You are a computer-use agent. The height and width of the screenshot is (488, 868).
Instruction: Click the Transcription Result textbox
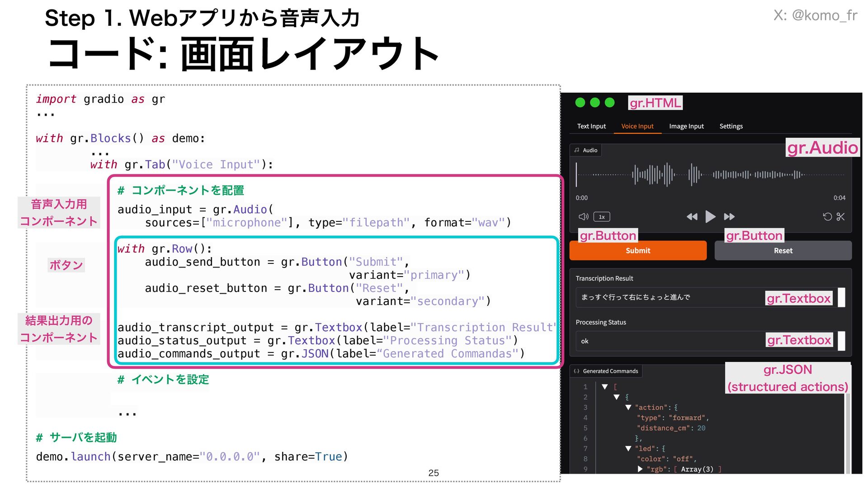click(x=669, y=297)
